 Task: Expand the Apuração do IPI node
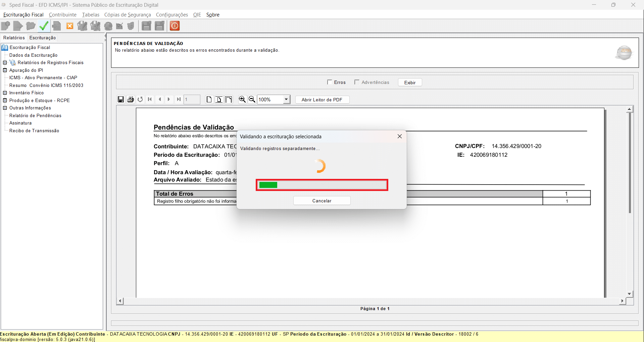pyautogui.click(x=5, y=70)
